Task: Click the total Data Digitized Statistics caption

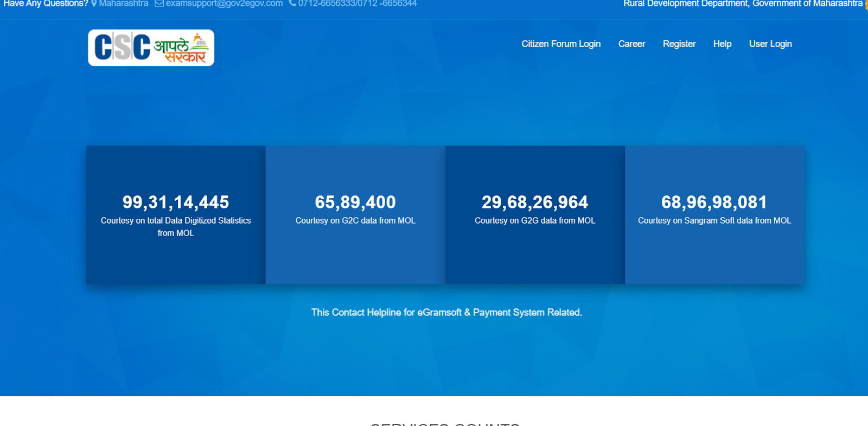Action: click(x=176, y=227)
